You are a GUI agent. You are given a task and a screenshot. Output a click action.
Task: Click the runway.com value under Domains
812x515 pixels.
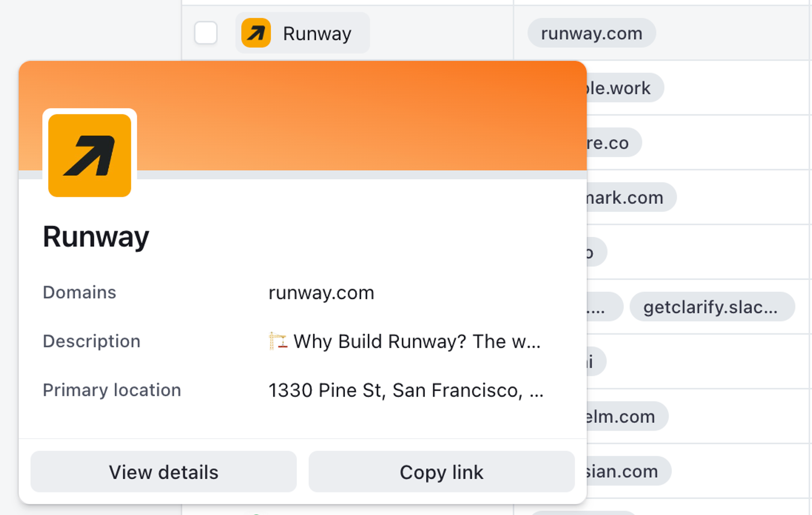coord(321,293)
